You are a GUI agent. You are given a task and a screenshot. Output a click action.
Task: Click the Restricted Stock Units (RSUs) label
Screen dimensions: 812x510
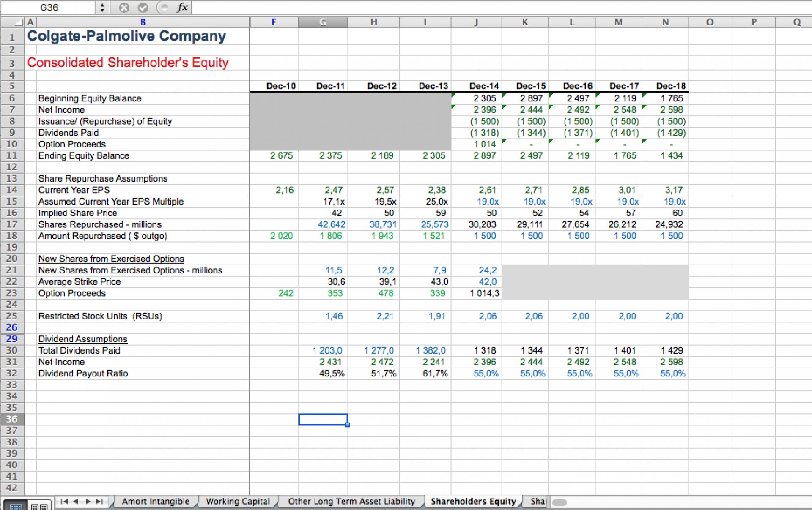coord(100,316)
